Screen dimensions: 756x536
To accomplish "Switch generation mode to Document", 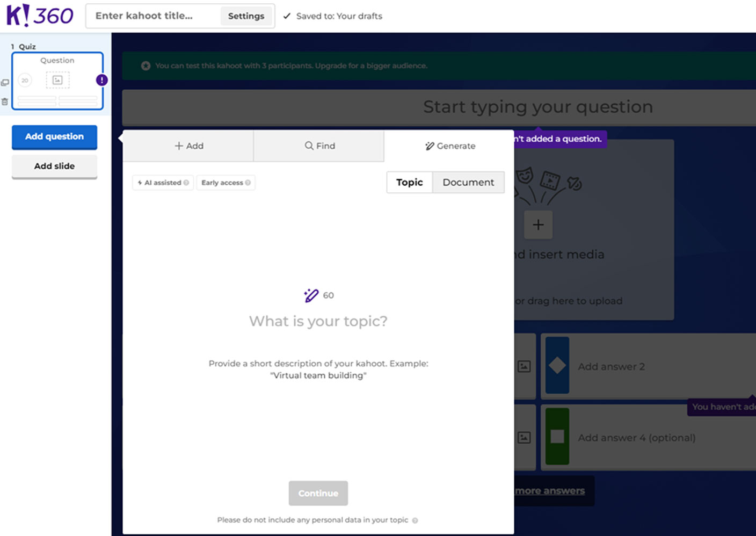I will click(468, 182).
